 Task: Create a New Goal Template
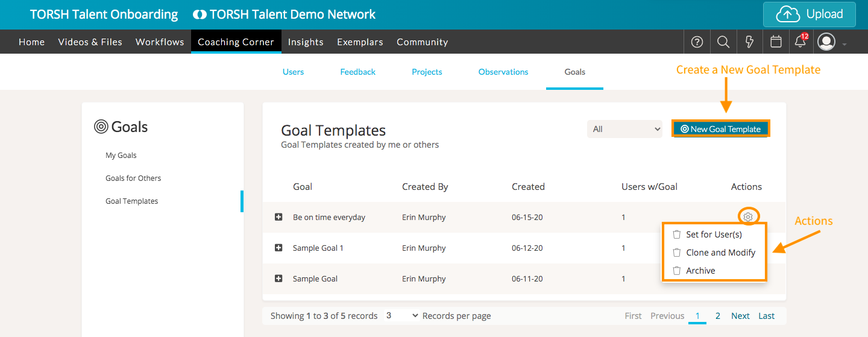(x=721, y=129)
